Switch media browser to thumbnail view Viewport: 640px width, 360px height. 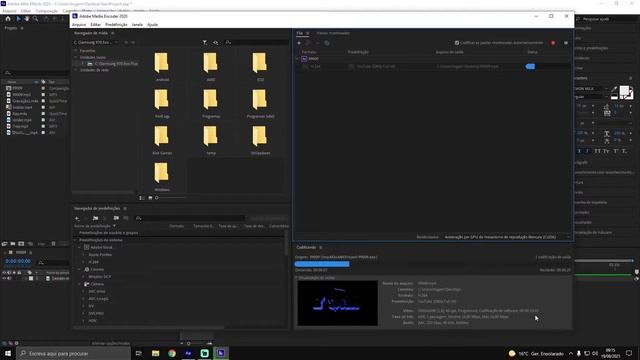point(150,198)
